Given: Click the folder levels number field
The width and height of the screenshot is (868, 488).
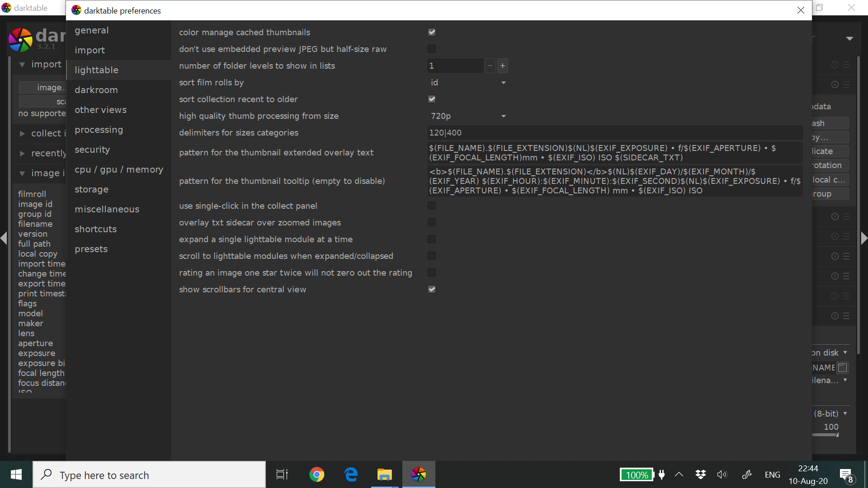Looking at the screenshot, I should tap(455, 66).
